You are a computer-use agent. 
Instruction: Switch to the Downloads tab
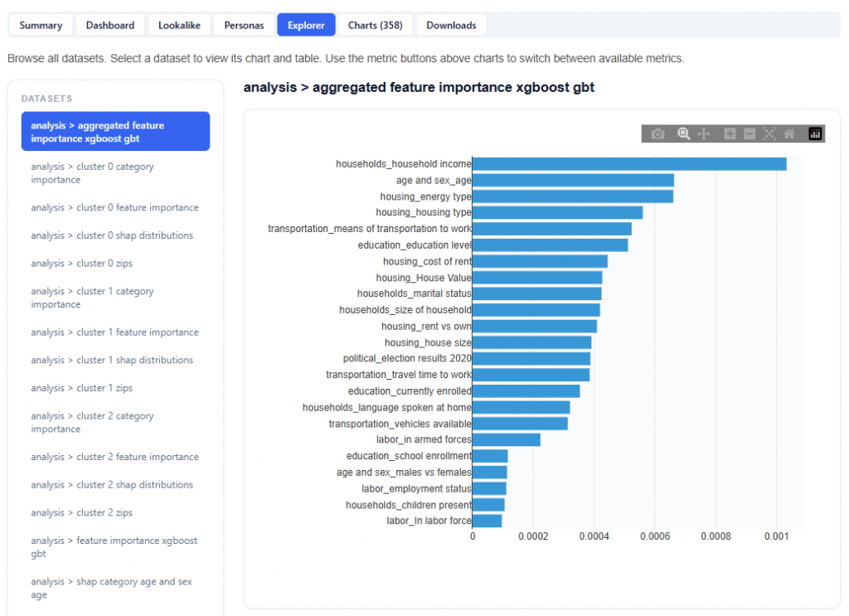pos(451,25)
